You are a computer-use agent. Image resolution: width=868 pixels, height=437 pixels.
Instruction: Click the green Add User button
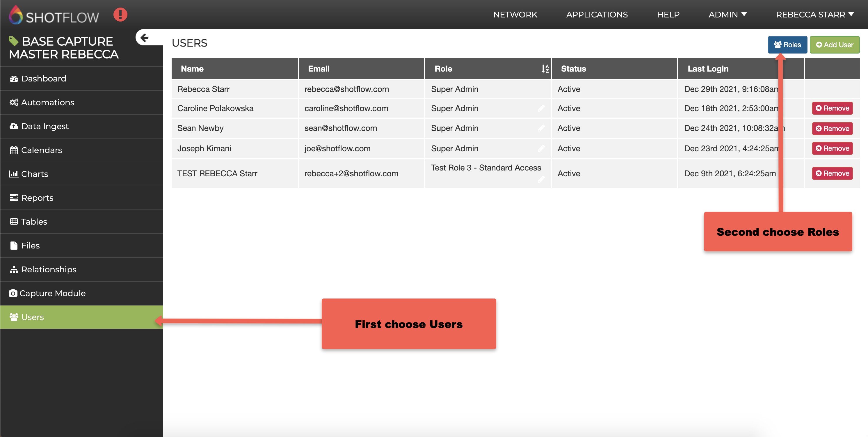(834, 45)
